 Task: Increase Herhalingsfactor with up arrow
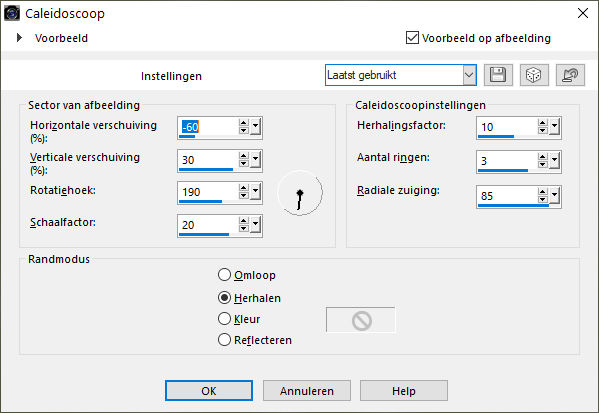click(x=542, y=123)
